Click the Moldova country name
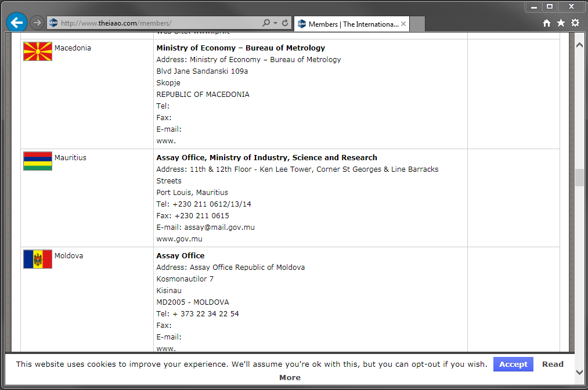 coord(68,256)
